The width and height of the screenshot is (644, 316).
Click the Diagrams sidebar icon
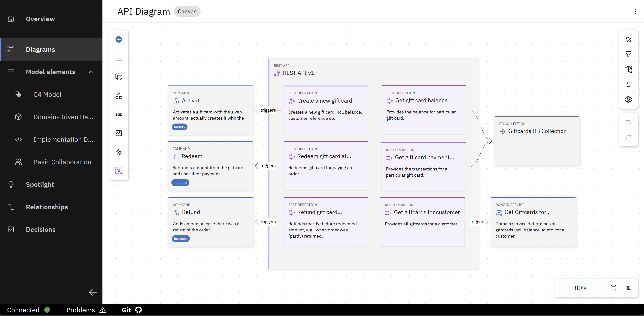11,49
